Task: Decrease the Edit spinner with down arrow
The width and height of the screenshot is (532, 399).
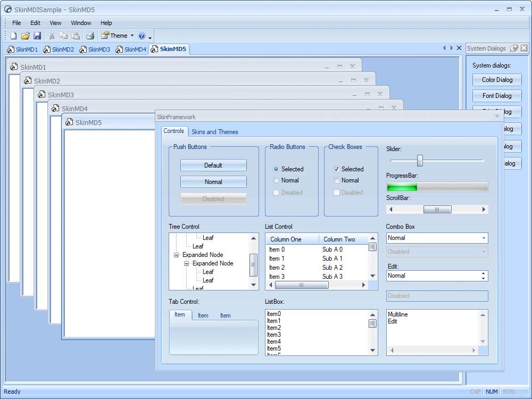Action: click(483, 279)
